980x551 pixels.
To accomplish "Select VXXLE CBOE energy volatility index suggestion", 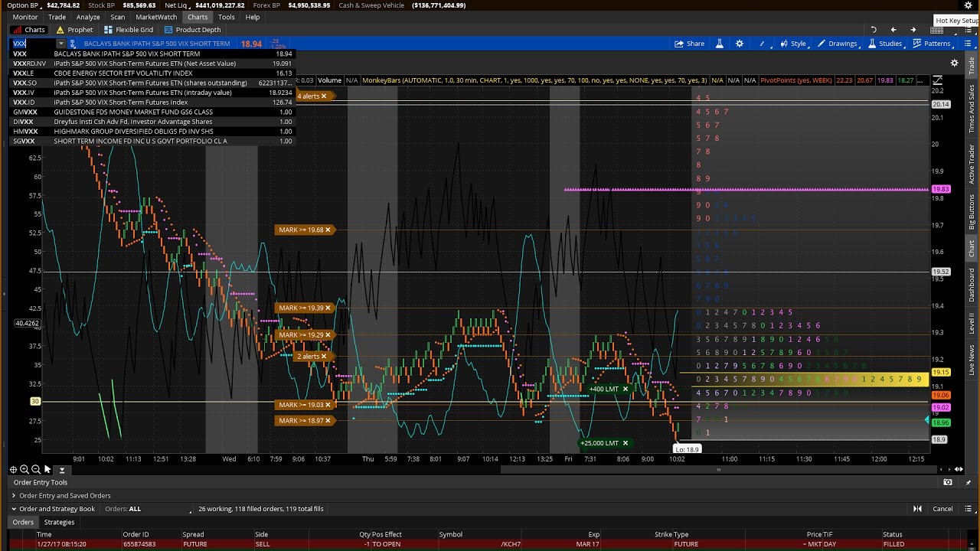I will (x=152, y=73).
